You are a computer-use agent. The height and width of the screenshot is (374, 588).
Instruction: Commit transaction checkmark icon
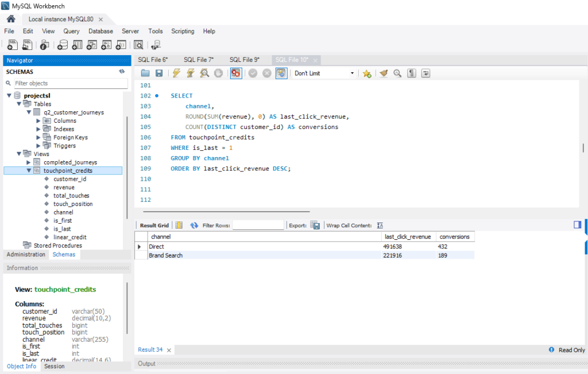click(x=253, y=73)
